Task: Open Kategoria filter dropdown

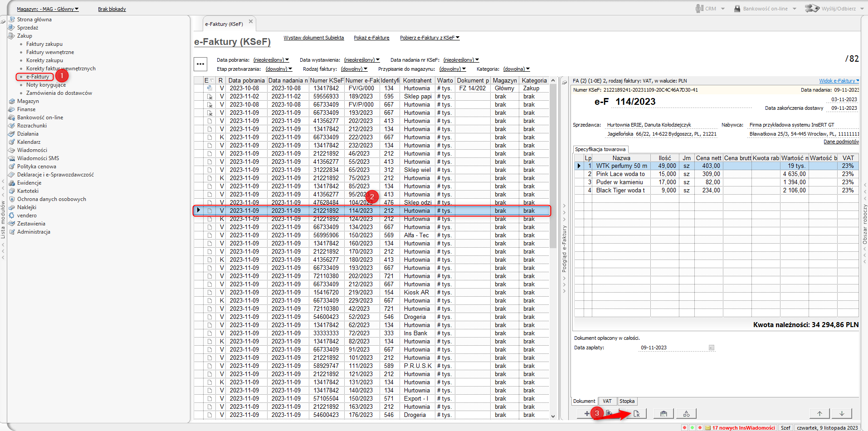Action: point(516,69)
